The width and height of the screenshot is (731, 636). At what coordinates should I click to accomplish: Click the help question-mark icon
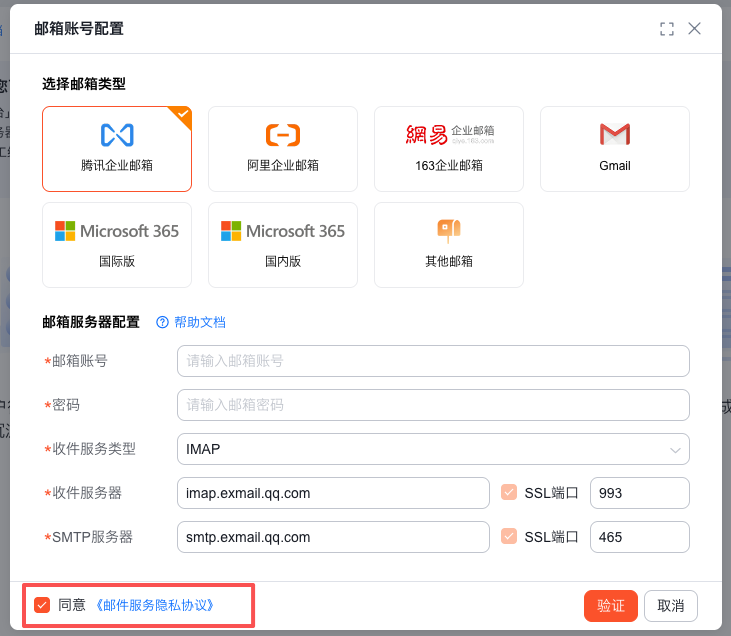[162, 322]
